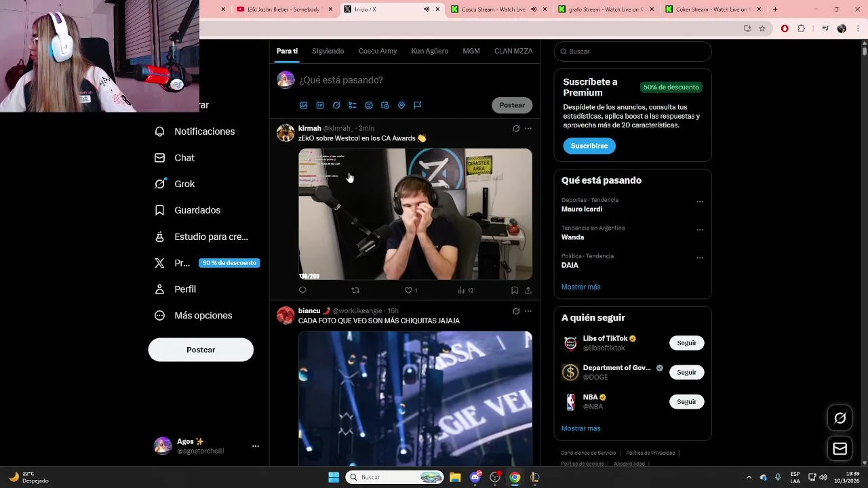The image size is (868, 488).
Task: Open Estudio para creadores in sidebar
Action: coord(201,237)
